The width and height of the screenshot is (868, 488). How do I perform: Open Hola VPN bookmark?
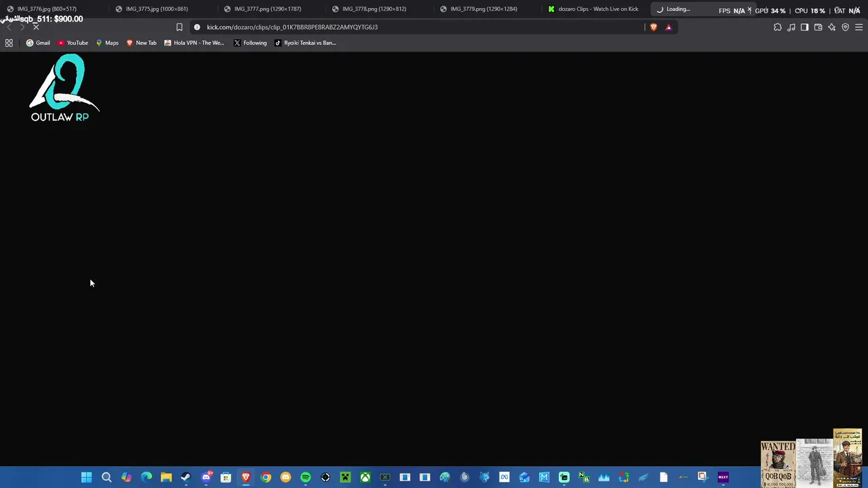[194, 43]
